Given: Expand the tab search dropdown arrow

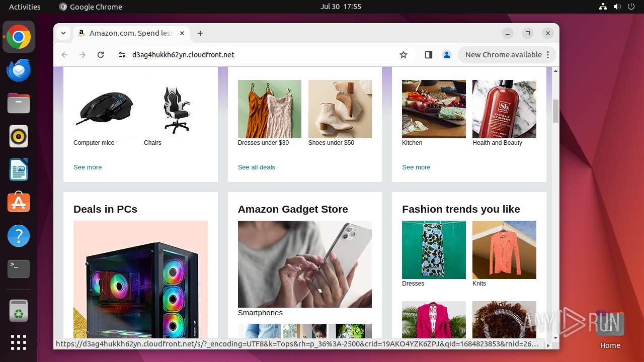Looking at the screenshot, I should tap(63, 33).
